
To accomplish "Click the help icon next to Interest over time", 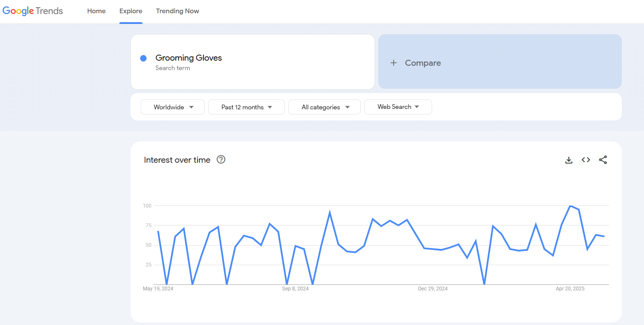I will pyautogui.click(x=221, y=159).
